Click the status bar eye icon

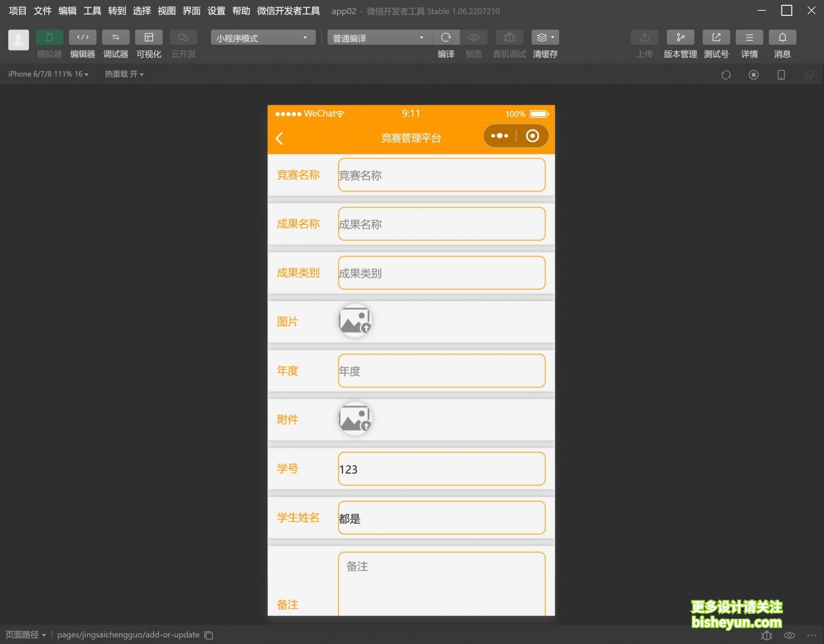coord(789,635)
